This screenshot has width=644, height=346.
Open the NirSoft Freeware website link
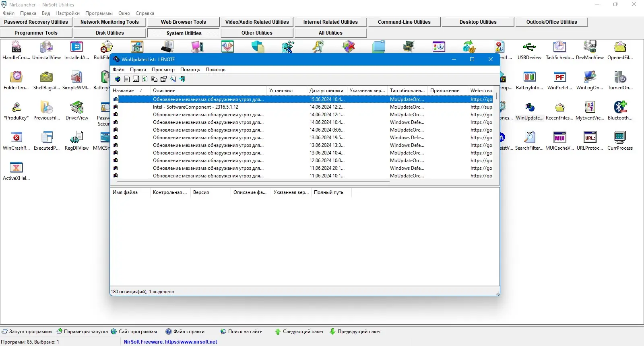coord(170,342)
